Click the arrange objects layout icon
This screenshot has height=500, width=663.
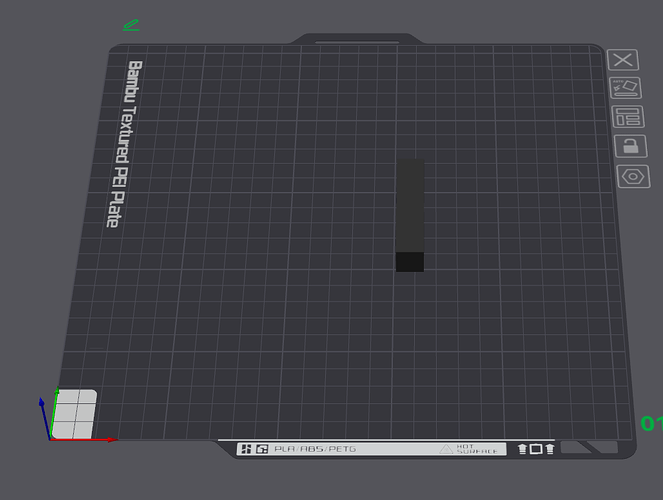coord(627,117)
